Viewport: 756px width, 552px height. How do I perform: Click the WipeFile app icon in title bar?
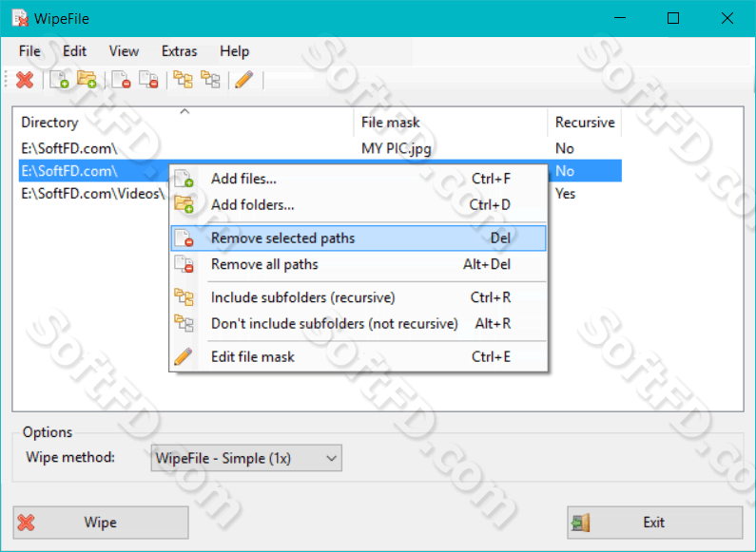20,18
